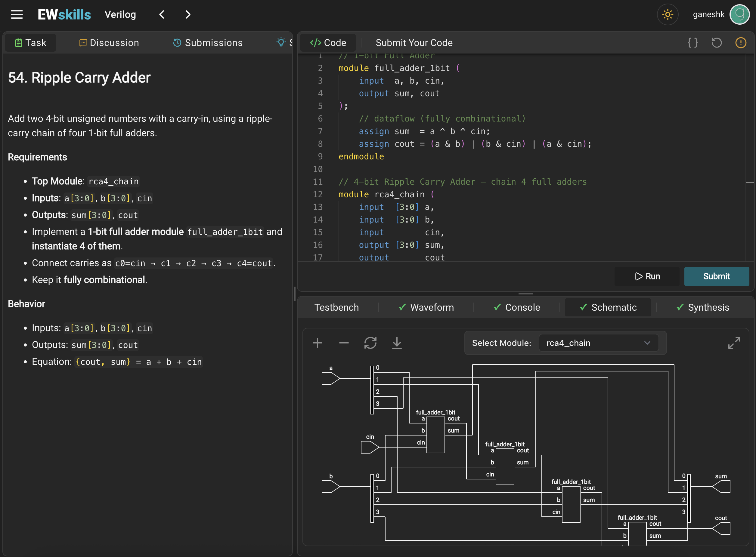The width and height of the screenshot is (756, 557).
Task: Download the schematic diagram
Action: (397, 343)
